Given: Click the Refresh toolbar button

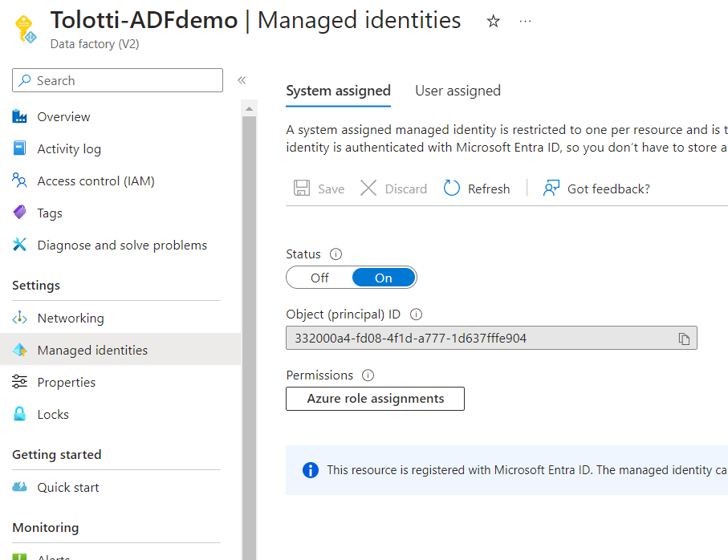Looking at the screenshot, I should pyautogui.click(x=477, y=189).
